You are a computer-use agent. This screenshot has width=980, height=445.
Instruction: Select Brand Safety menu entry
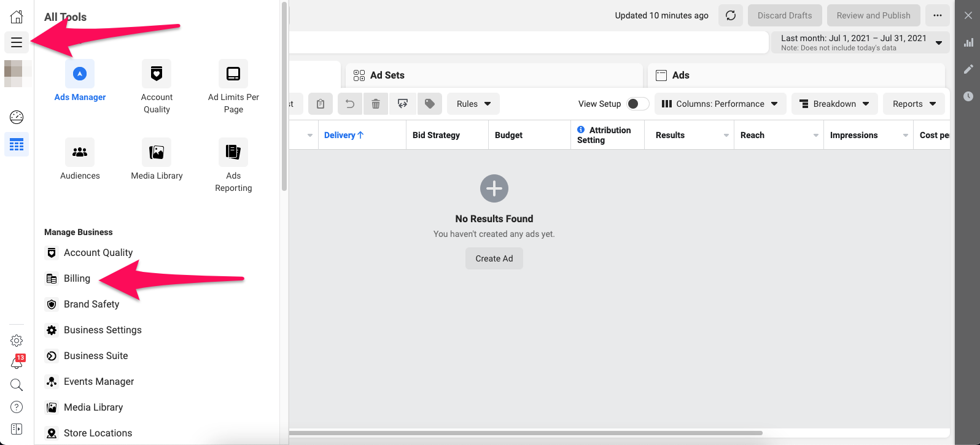[82, 304]
